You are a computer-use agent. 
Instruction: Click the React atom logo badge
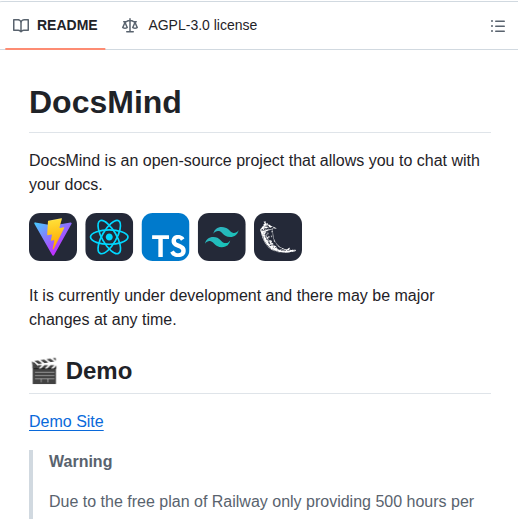pos(109,237)
